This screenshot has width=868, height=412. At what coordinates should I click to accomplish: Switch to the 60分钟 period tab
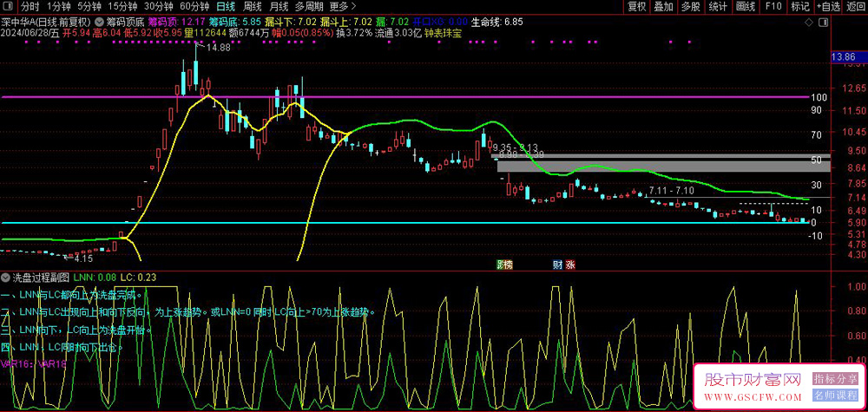[x=194, y=7]
